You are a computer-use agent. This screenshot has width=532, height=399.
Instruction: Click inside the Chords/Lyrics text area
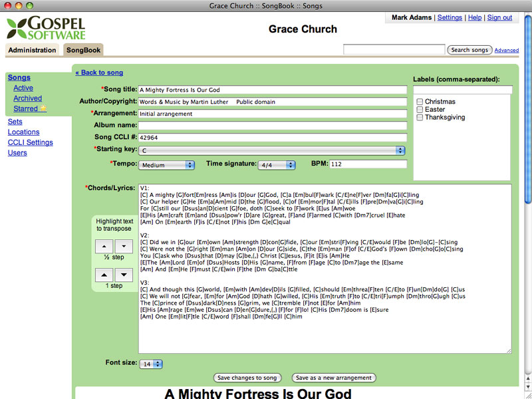(325, 269)
